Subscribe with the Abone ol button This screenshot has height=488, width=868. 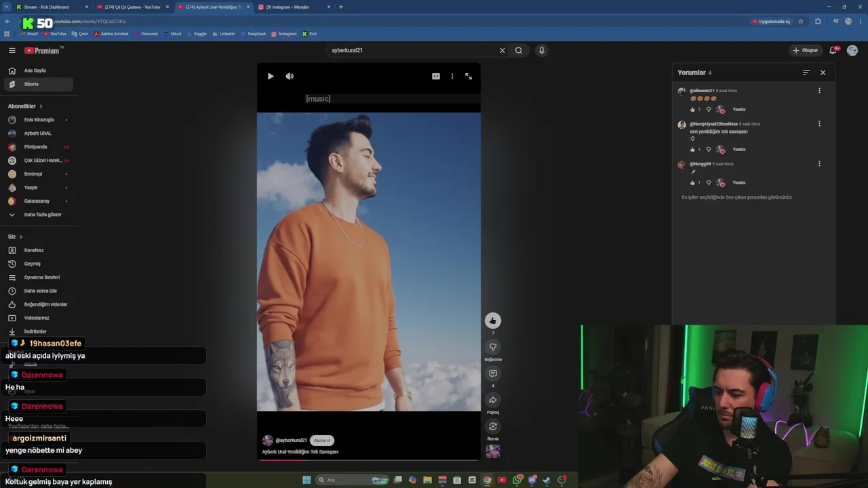click(322, 441)
